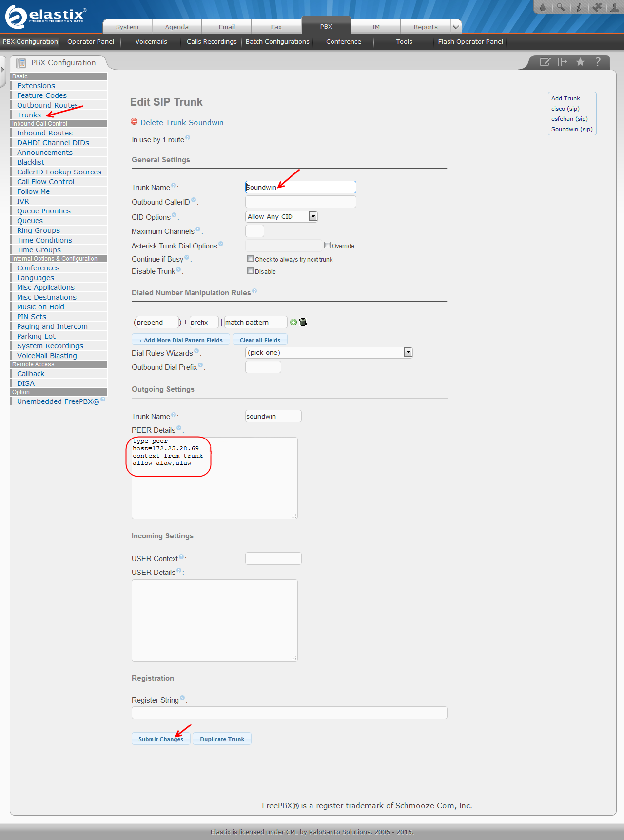Click help icon next to Maximum Channels

coord(198,229)
